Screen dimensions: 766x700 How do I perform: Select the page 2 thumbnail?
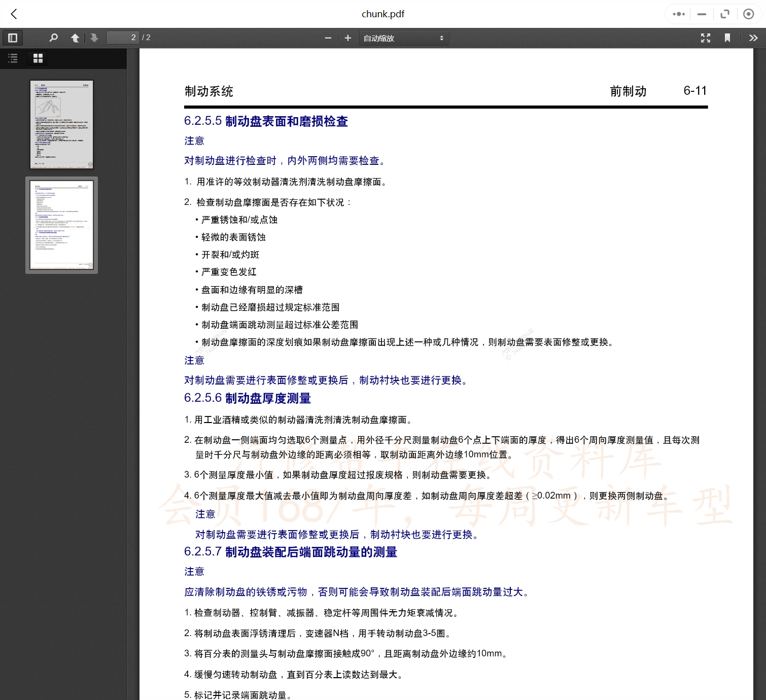pos(62,225)
